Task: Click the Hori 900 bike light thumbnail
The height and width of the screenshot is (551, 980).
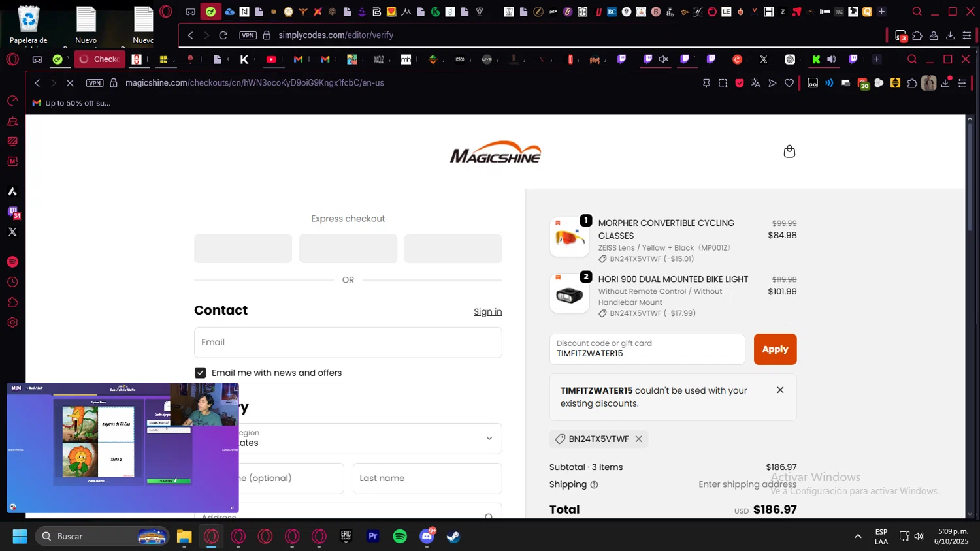Action: (x=570, y=293)
